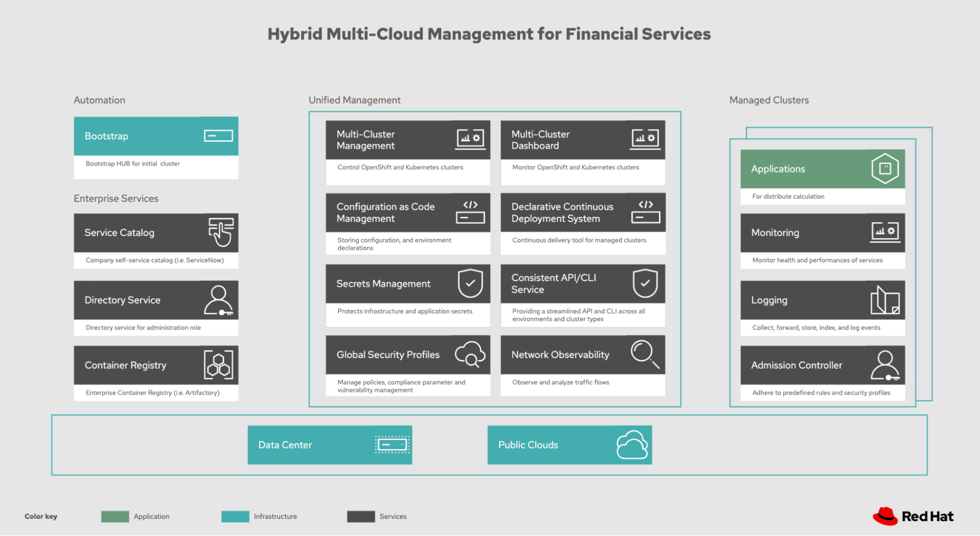Click the Container Registry hexagons icon

(x=218, y=365)
